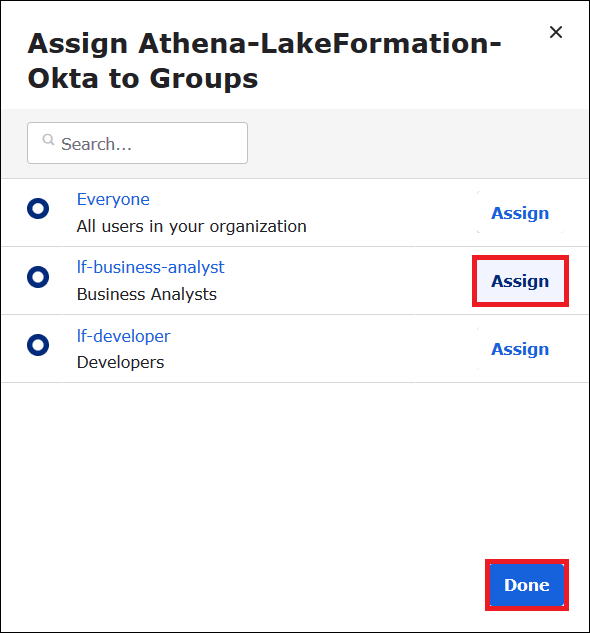590x633 pixels.
Task: Click the lf-business-analyst group circle icon
Action: [38, 277]
